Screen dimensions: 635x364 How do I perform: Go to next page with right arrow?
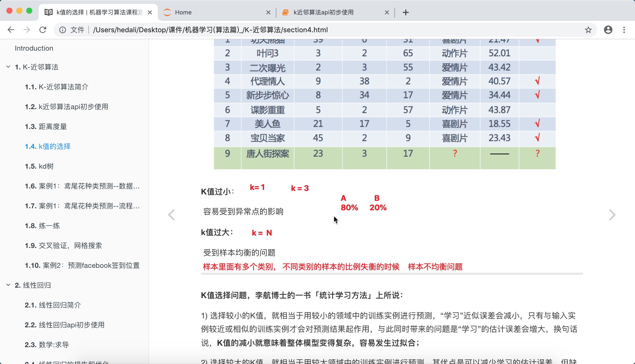(x=612, y=215)
